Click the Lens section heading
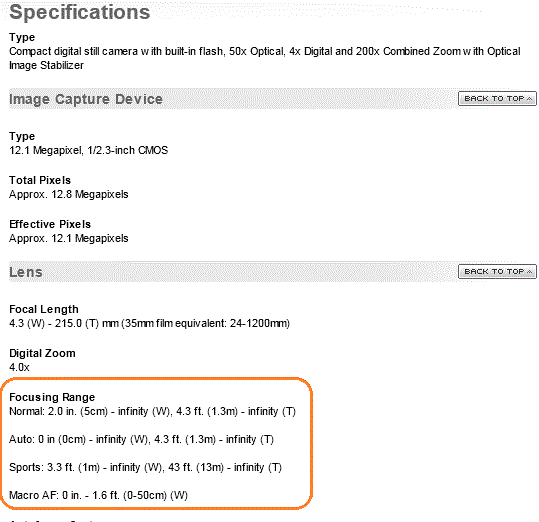Viewport: 539px width, 522px height. point(26,272)
